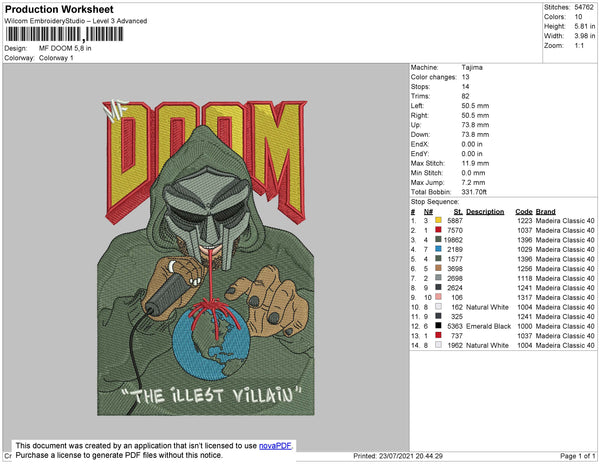
Task: Click thread code '1223' in row 1
Action: (x=525, y=221)
